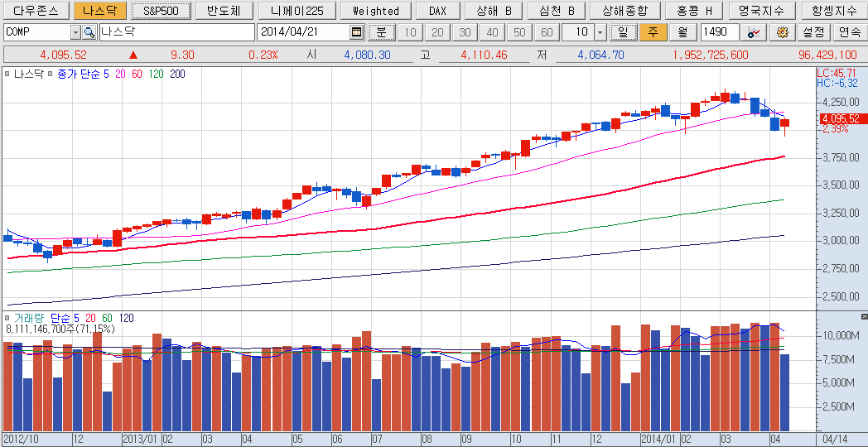Open the orange gear settings icon

pos(782,32)
